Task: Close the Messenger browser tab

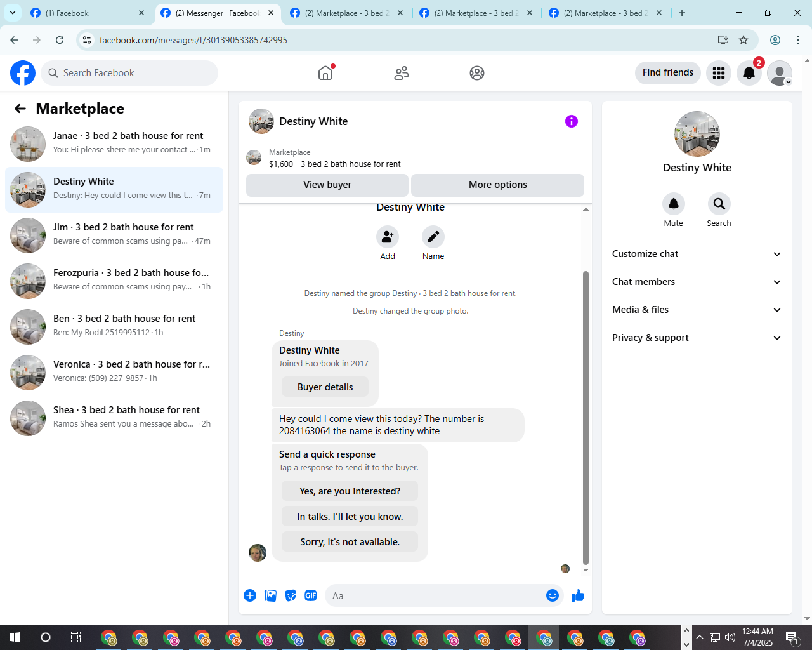Action: coord(271,13)
